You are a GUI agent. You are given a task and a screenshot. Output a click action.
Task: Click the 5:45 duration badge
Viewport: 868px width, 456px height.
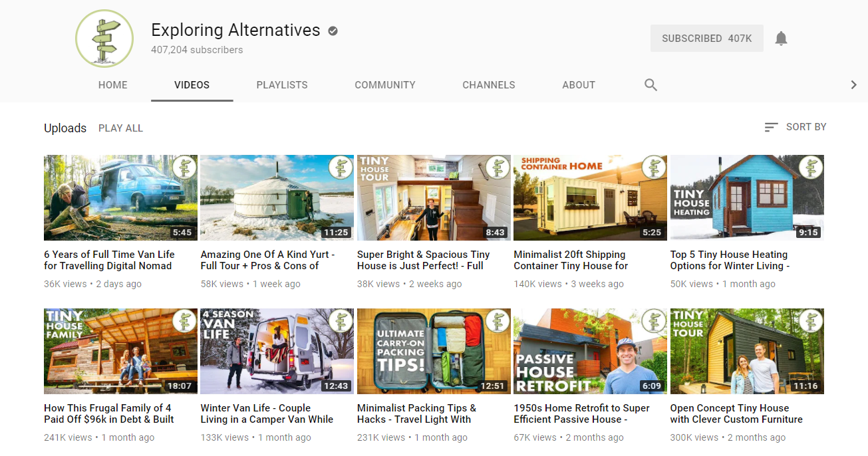(182, 233)
